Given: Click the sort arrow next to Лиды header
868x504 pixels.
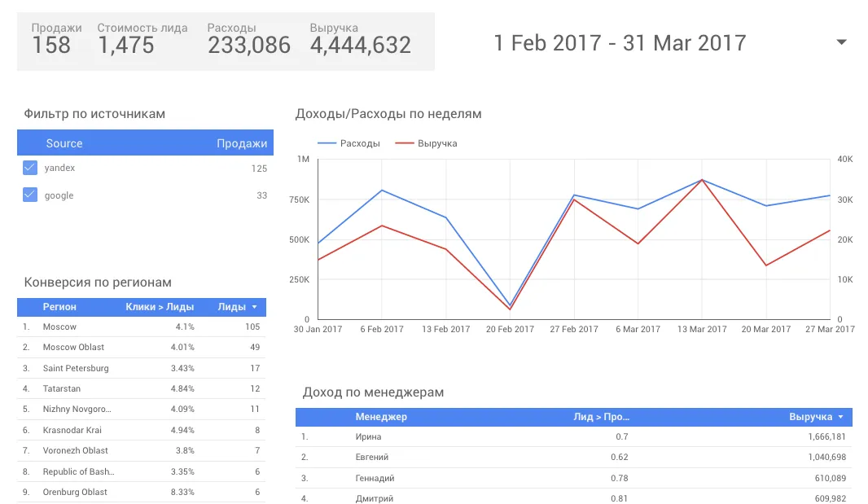Looking at the screenshot, I should 255,307.
